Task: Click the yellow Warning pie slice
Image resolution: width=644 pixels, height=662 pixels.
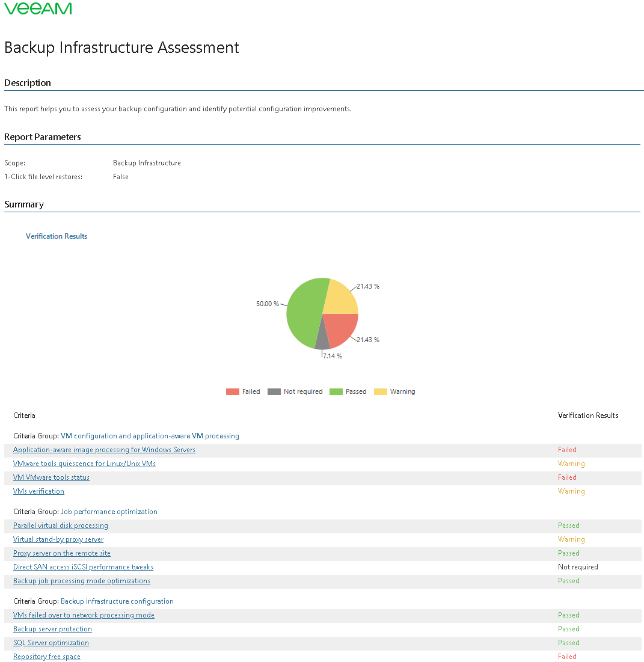Action: [340, 298]
